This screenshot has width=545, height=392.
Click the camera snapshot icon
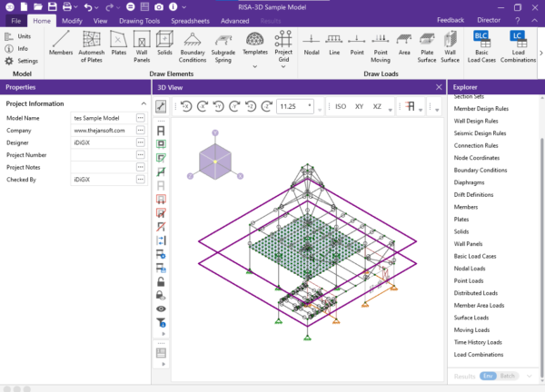159,7
